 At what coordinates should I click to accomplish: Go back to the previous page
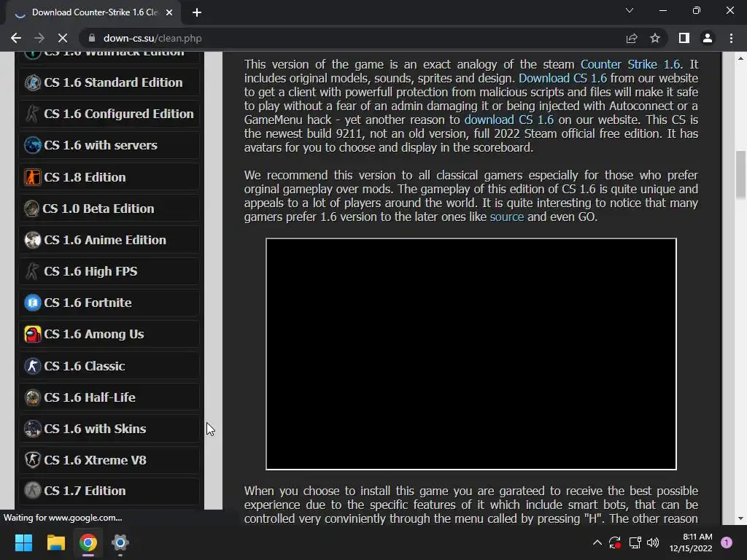(x=16, y=38)
